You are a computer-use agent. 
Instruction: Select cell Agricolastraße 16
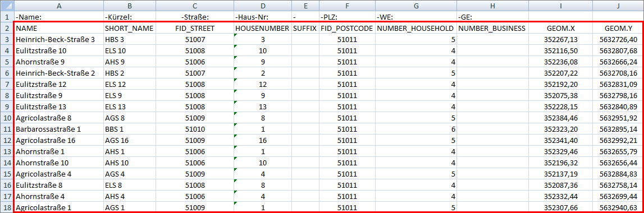pos(59,140)
